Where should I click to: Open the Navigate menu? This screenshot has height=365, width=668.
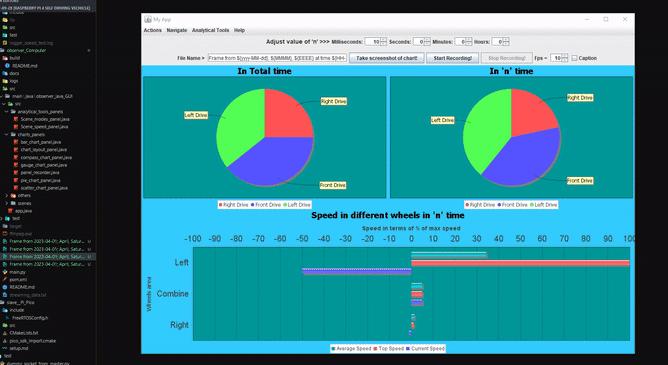(x=177, y=30)
